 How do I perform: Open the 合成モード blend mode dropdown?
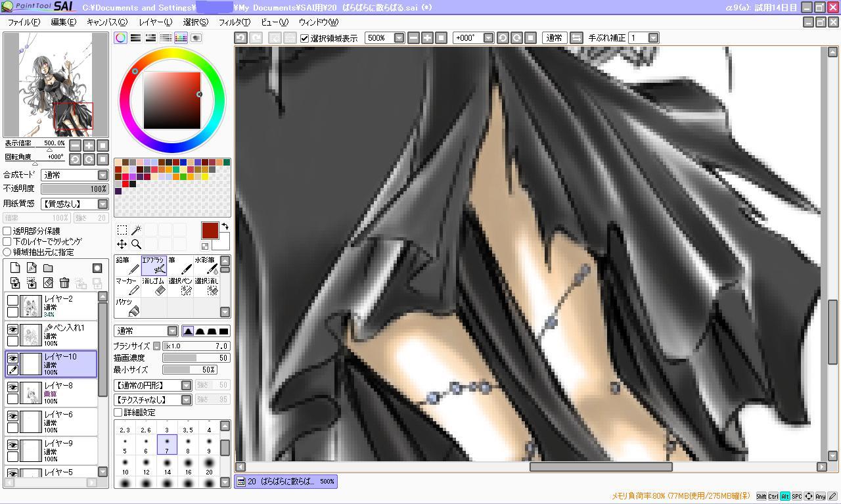coord(75,175)
